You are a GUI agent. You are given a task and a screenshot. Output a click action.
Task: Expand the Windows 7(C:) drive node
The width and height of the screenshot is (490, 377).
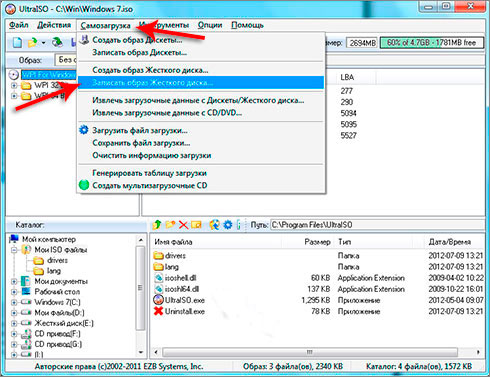click(14, 303)
